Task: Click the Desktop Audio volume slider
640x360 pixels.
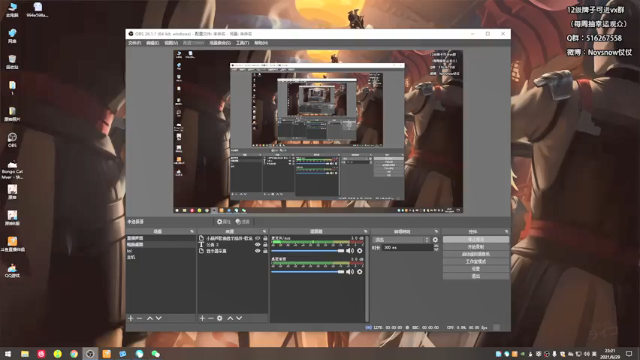Action: tap(308, 272)
